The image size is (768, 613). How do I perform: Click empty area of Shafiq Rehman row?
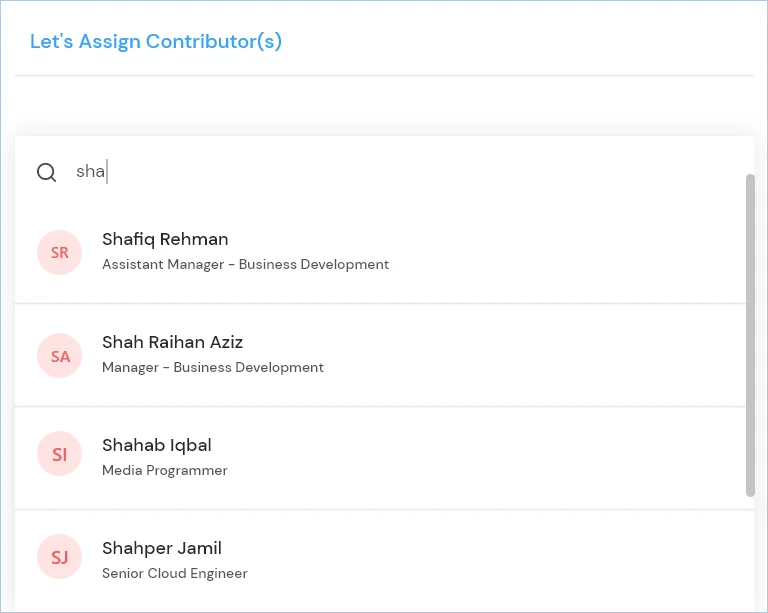(x=563, y=252)
